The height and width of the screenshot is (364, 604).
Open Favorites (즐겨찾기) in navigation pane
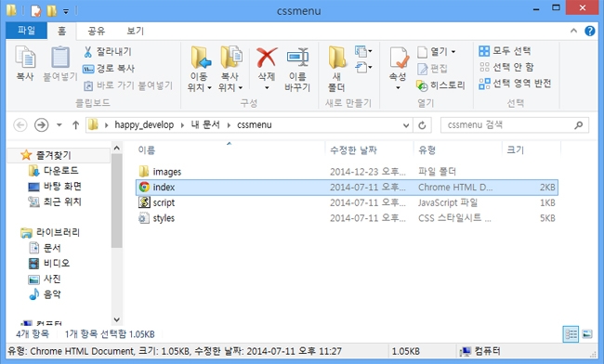click(46, 155)
